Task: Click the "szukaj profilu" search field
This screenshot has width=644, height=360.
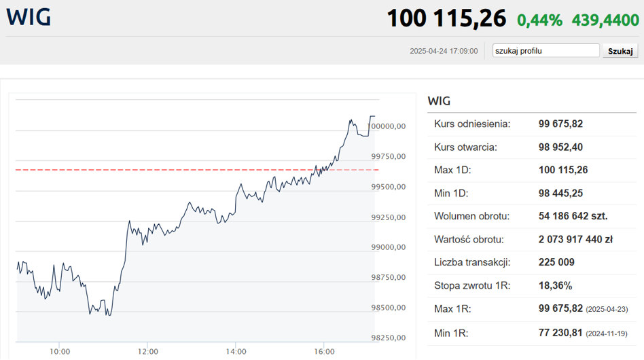Action: click(545, 51)
